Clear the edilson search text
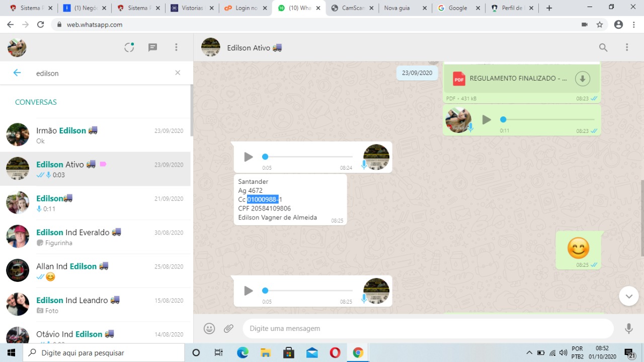This screenshot has height=362, width=644. coord(178,73)
